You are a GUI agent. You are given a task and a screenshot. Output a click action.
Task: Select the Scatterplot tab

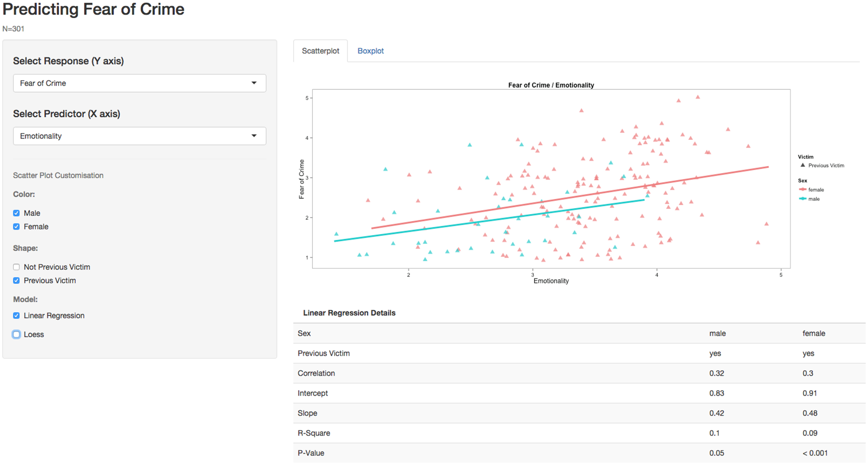[x=320, y=51]
